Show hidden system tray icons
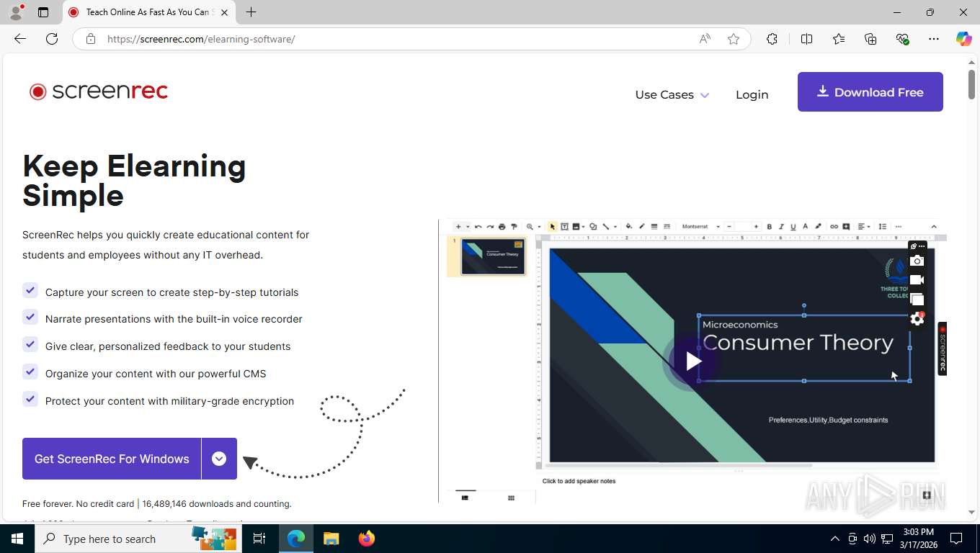 (x=835, y=539)
